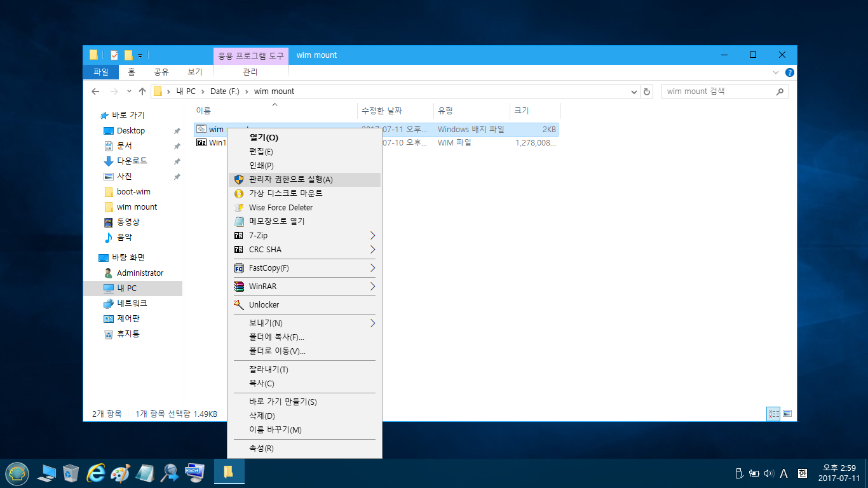
Task: Click the volume speaker tray icon
Action: pyautogui.click(x=769, y=473)
